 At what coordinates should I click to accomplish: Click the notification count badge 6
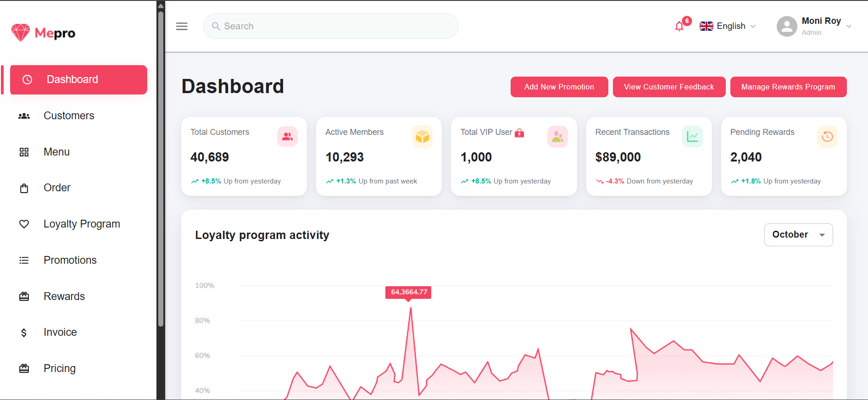point(687,21)
